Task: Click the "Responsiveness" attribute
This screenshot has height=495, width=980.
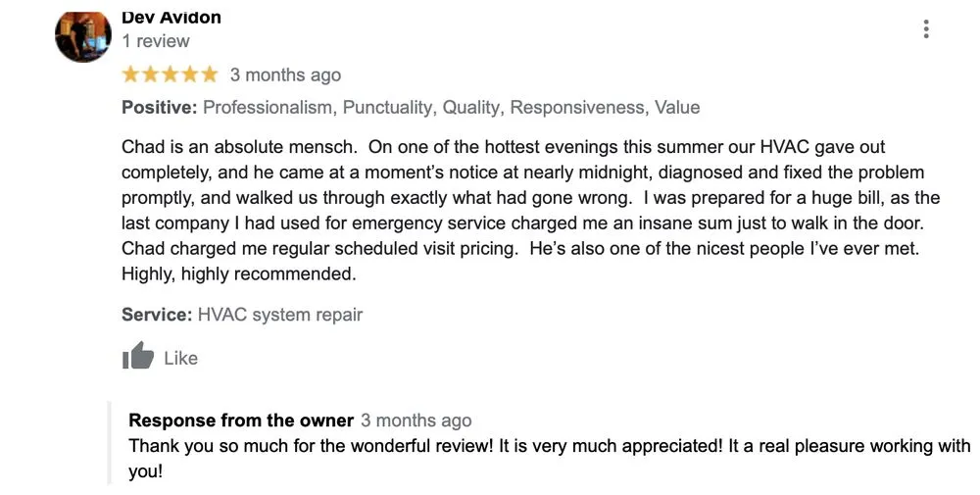Action: (577, 108)
